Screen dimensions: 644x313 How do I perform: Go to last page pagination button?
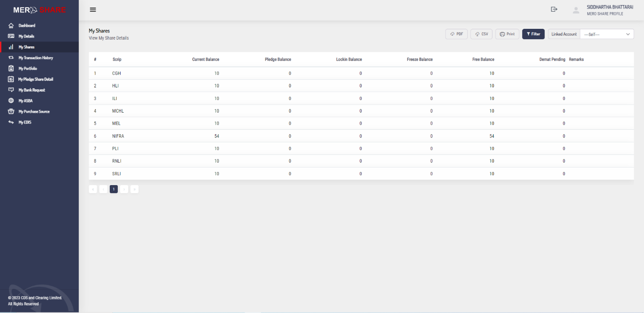click(x=134, y=189)
